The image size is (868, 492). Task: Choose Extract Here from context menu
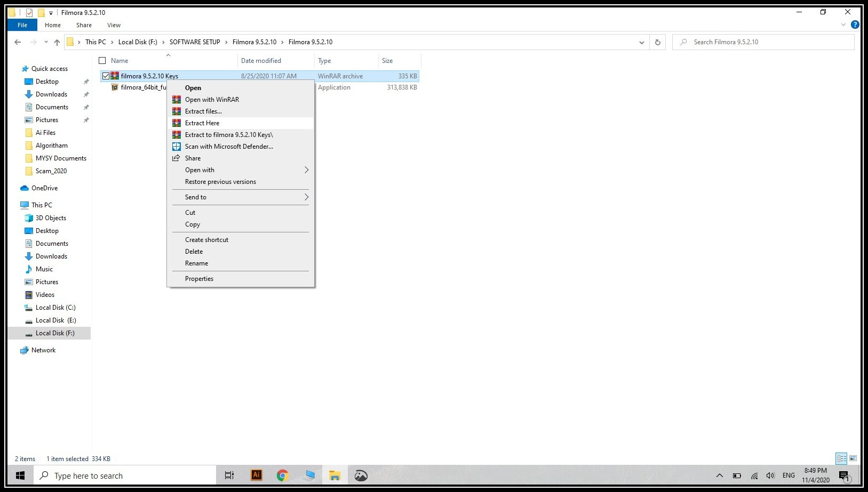pos(241,123)
